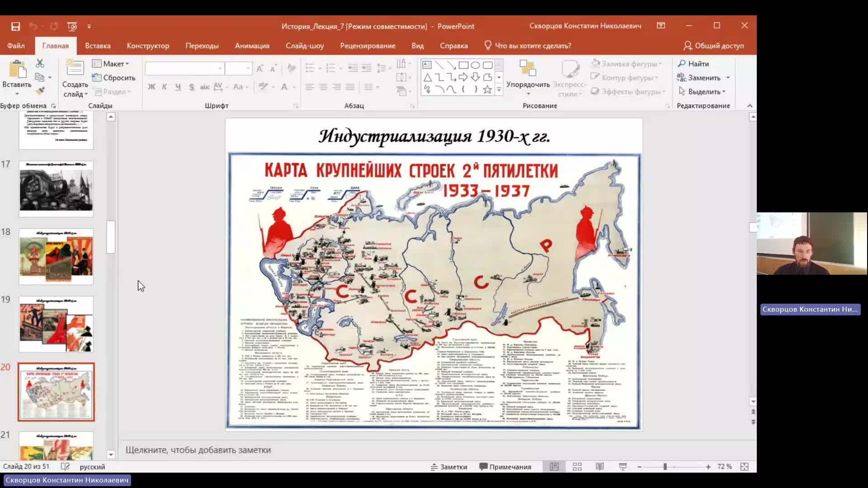This screenshot has width=868, height=488.
Task: Toggle the Заметки notes pane
Action: (449, 467)
